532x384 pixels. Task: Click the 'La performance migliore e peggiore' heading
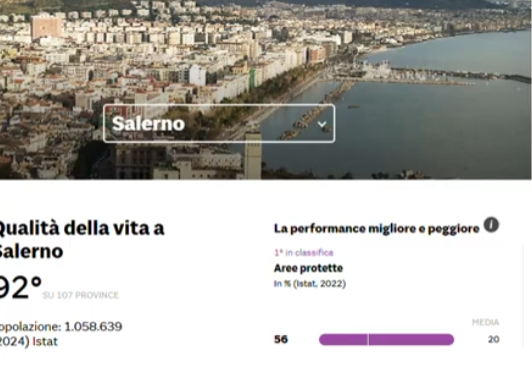click(x=376, y=229)
